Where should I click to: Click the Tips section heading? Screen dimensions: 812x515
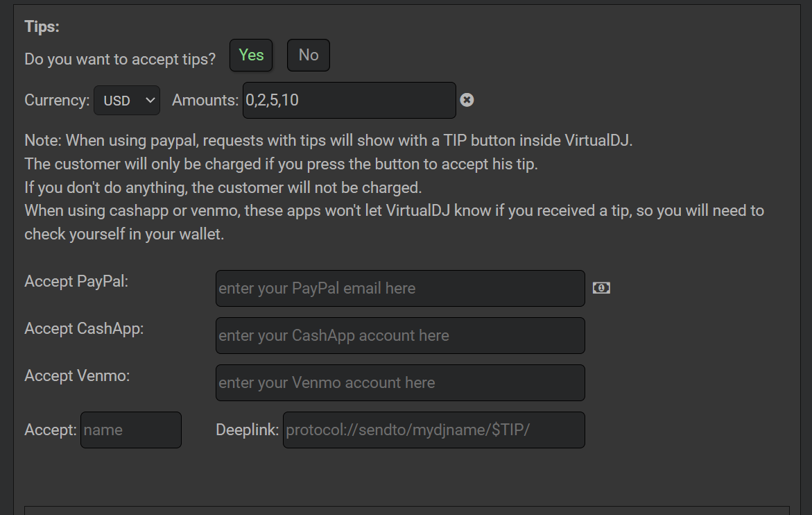coord(42,26)
